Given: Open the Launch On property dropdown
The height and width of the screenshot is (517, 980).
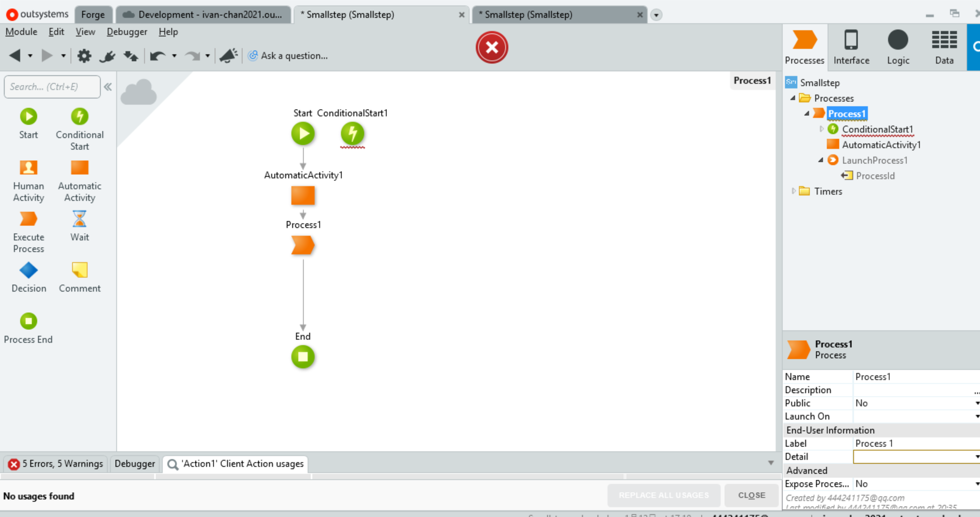Looking at the screenshot, I should point(976,417).
